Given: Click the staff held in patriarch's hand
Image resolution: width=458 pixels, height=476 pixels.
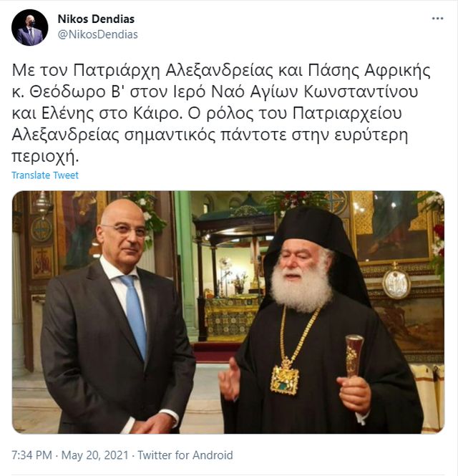Looking at the screenshot, I should (354, 355).
